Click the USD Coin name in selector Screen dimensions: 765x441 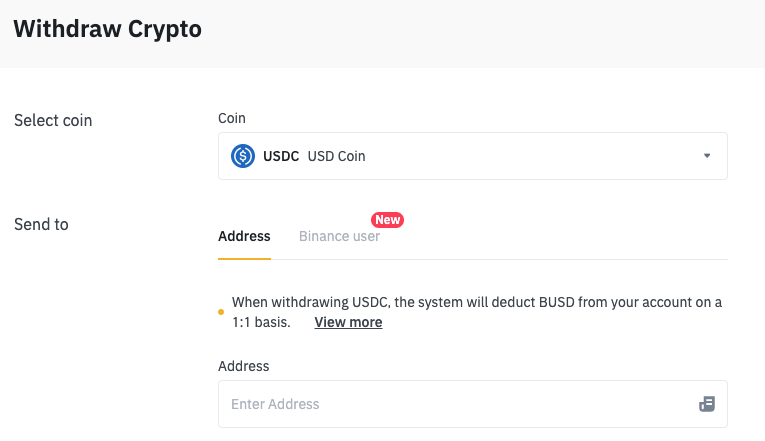click(336, 156)
